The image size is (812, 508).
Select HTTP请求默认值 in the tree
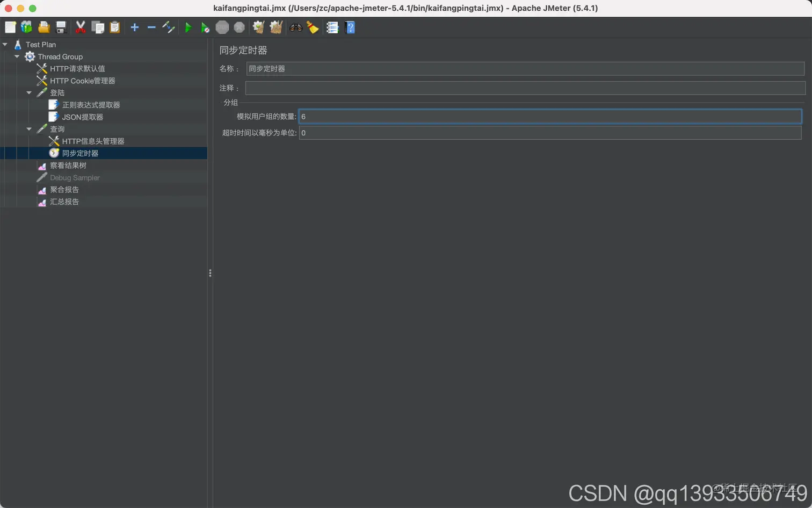(77, 69)
